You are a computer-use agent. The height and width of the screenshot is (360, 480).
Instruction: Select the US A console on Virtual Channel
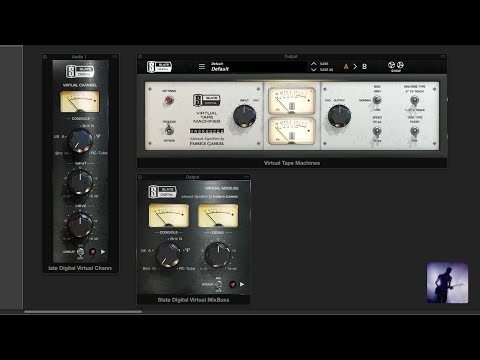60,136
